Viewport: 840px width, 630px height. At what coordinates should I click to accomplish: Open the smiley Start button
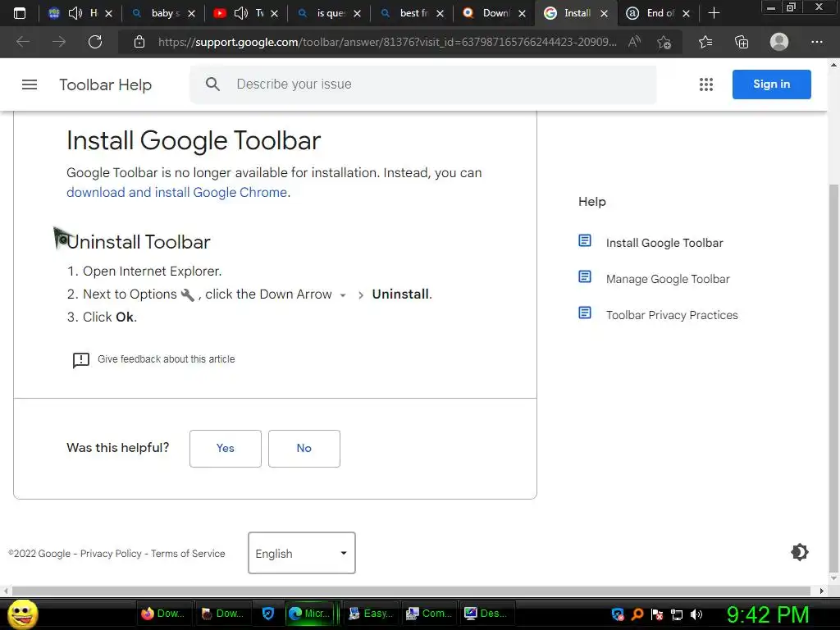[x=22, y=614]
